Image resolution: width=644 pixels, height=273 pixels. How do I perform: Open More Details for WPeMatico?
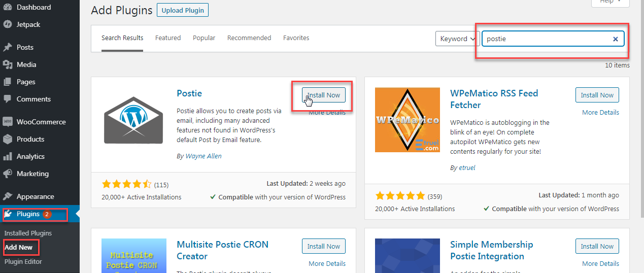tap(601, 113)
